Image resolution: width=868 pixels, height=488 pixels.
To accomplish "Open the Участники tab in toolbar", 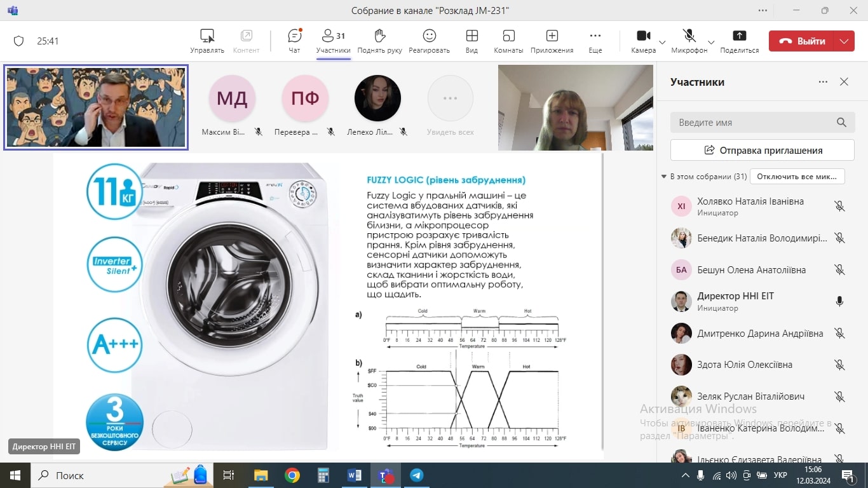I will coord(333,41).
